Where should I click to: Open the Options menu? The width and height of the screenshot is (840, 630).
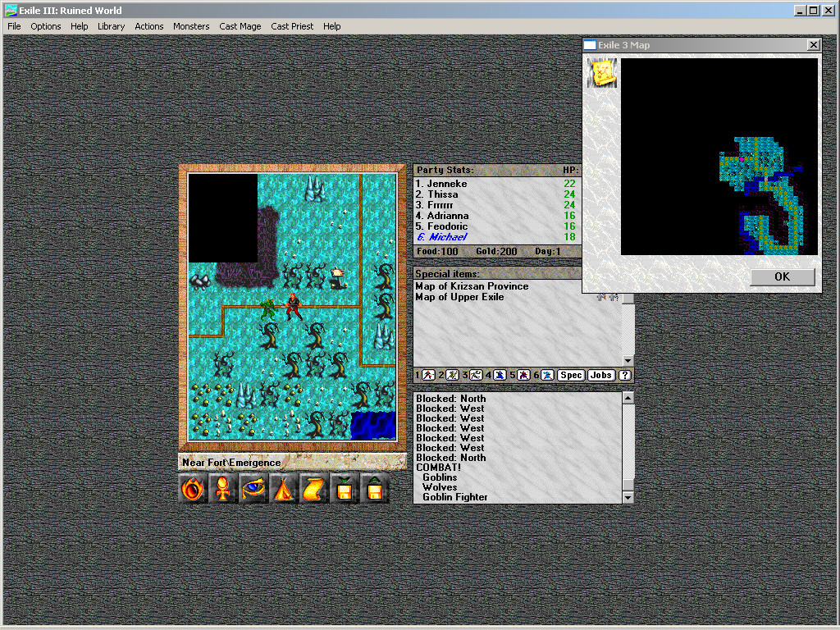(x=46, y=26)
